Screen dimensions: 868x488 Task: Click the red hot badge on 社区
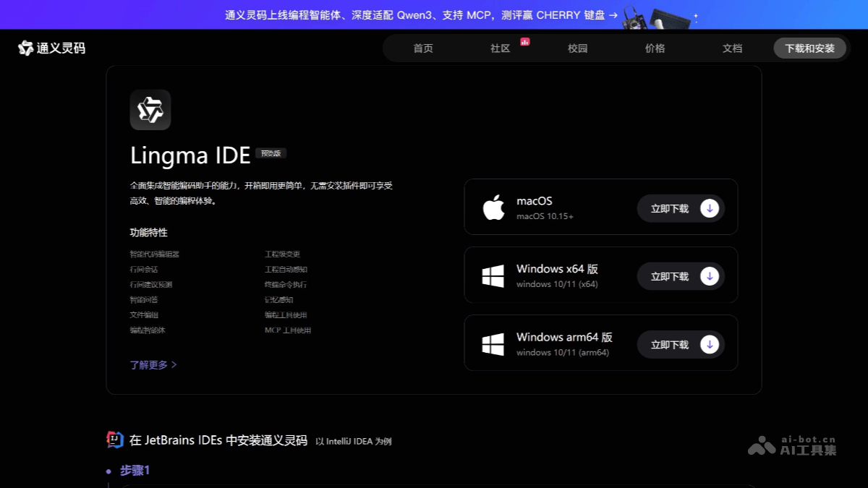[x=525, y=43]
